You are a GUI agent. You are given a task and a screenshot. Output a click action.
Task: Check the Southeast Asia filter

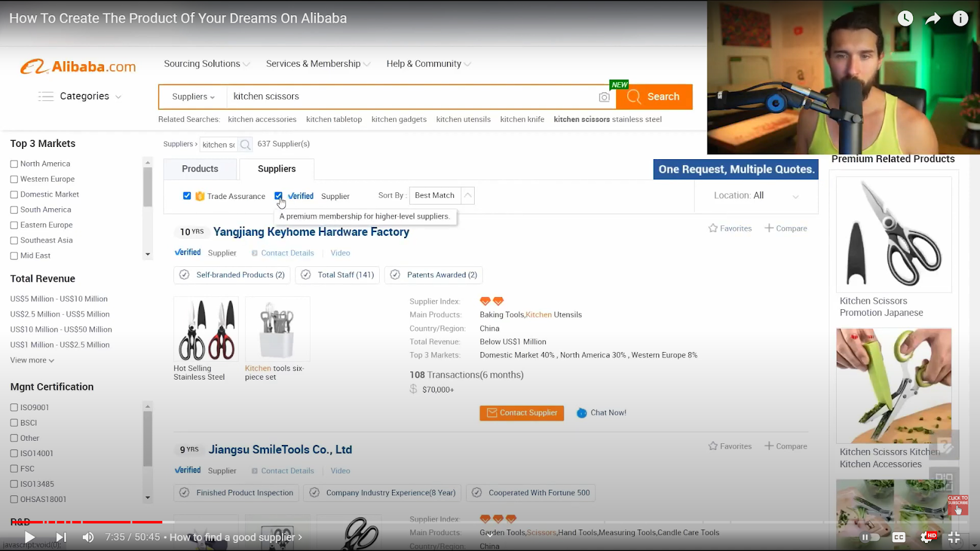point(14,241)
